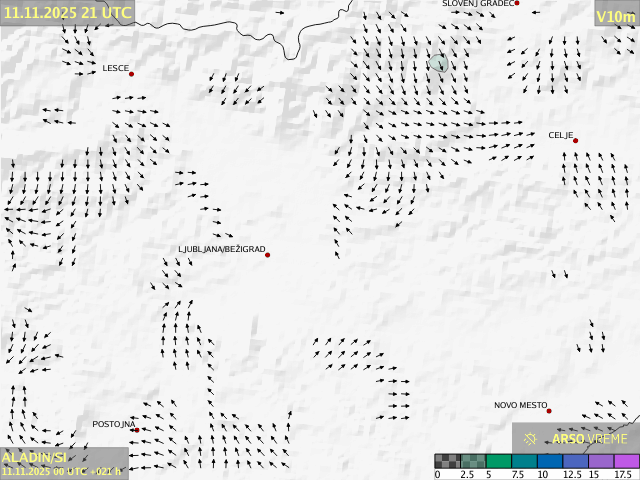Click the magenta 17.5 legend swatch

pos(626,461)
